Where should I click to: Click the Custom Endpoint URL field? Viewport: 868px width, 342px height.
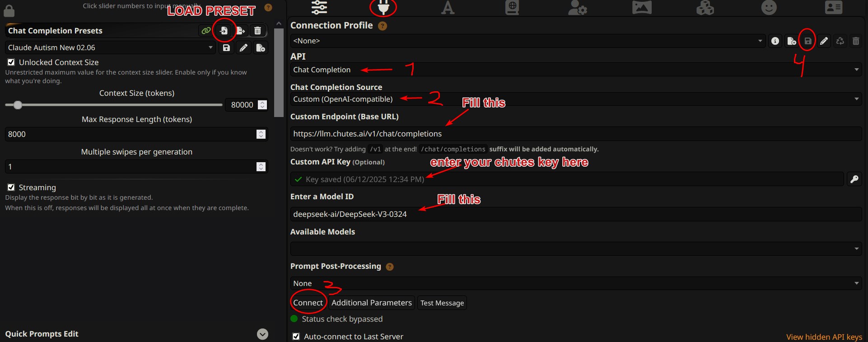(576, 134)
